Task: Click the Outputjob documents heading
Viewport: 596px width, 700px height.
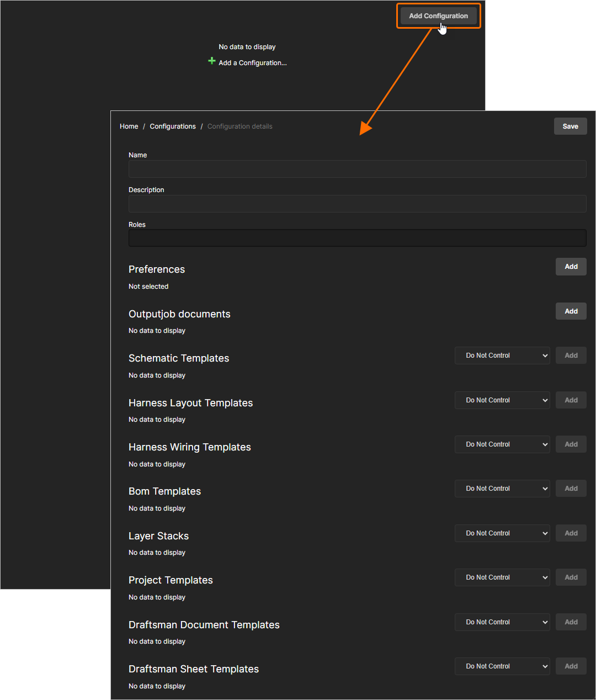Action: click(179, 314)
